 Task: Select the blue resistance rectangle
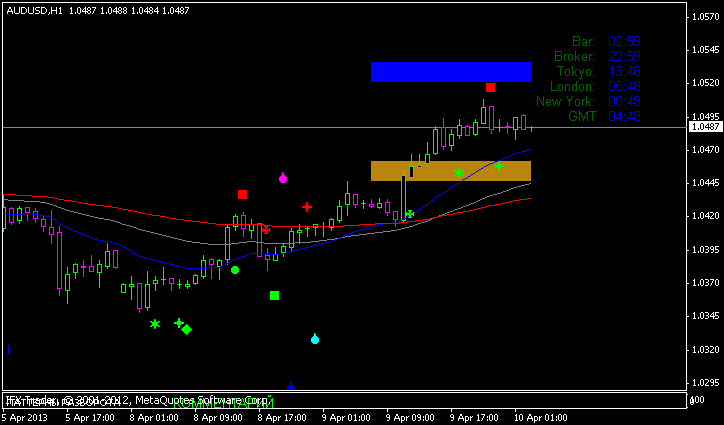click(450, 71)
